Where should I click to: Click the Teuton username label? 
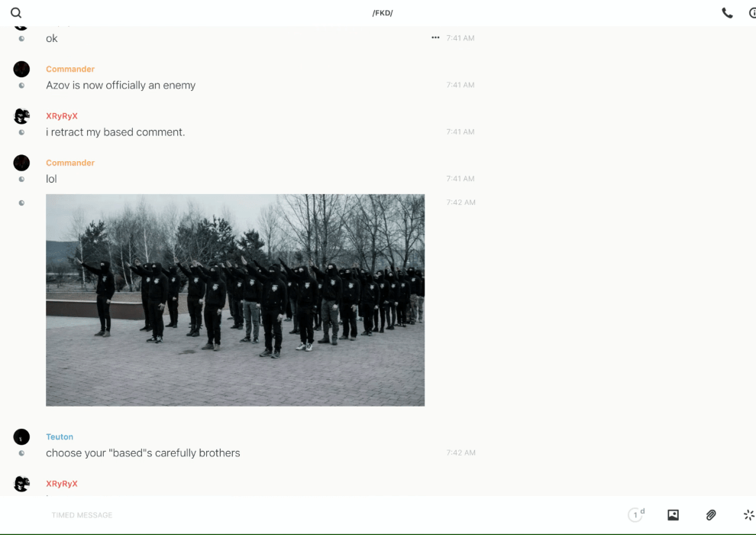[x=60, y=437]
